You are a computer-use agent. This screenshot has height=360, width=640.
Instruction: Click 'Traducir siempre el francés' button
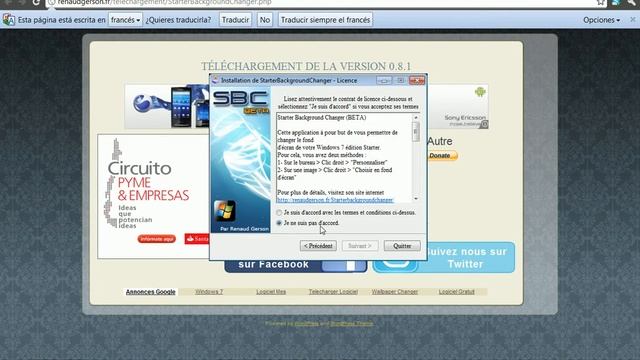point(325,20)
